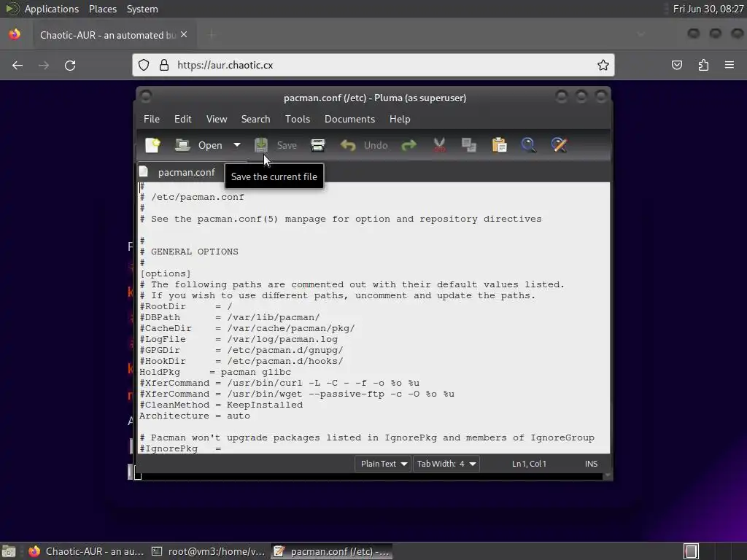Toggle INS insert mode indicator

(x=591, y=464)
